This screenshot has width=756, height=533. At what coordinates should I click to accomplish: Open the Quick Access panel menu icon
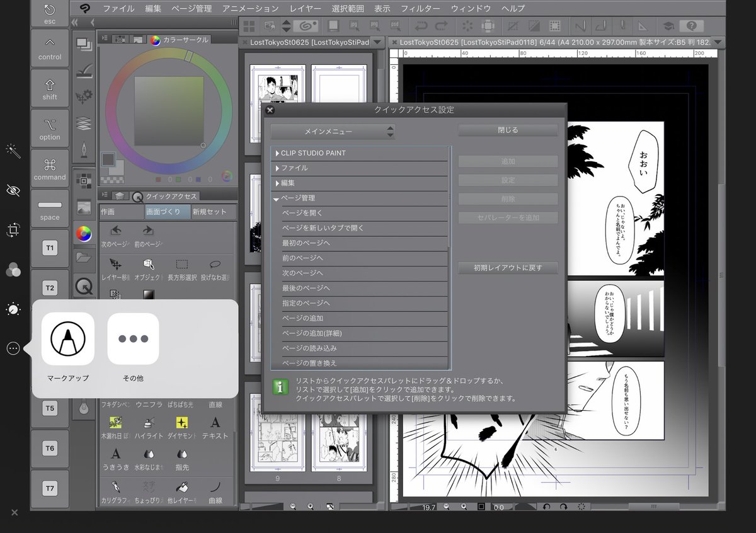tap(105, 196)
